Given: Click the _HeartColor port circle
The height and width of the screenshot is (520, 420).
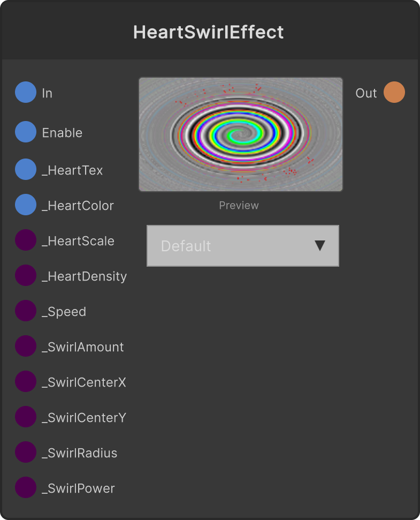Looking at the screenshot, I should [26, 205].
